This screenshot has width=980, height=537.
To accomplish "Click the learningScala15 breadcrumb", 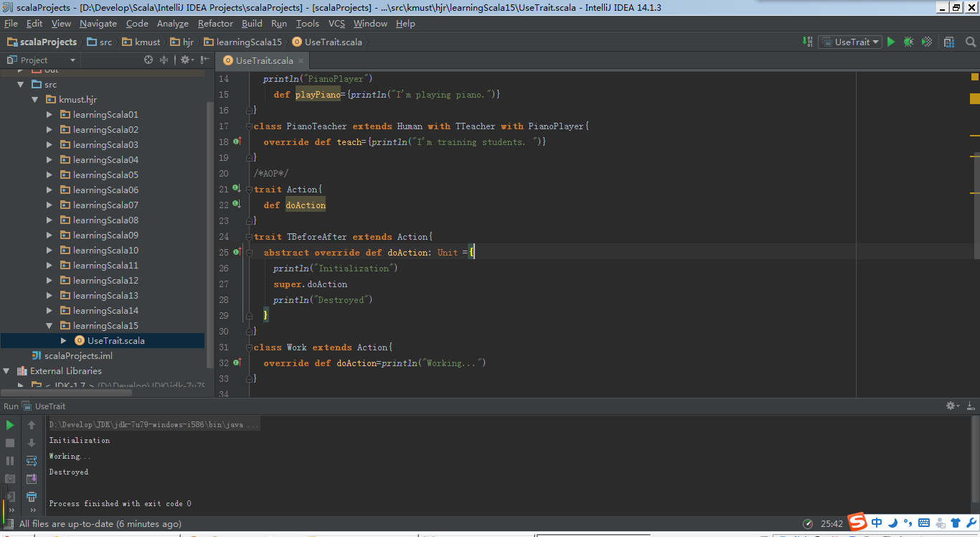I will click(242, 42).
